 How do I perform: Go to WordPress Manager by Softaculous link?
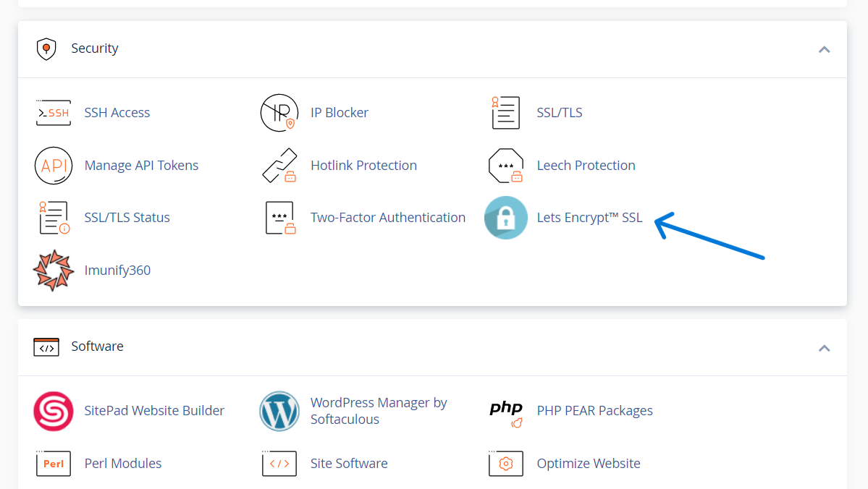click(x=379, y=411)
